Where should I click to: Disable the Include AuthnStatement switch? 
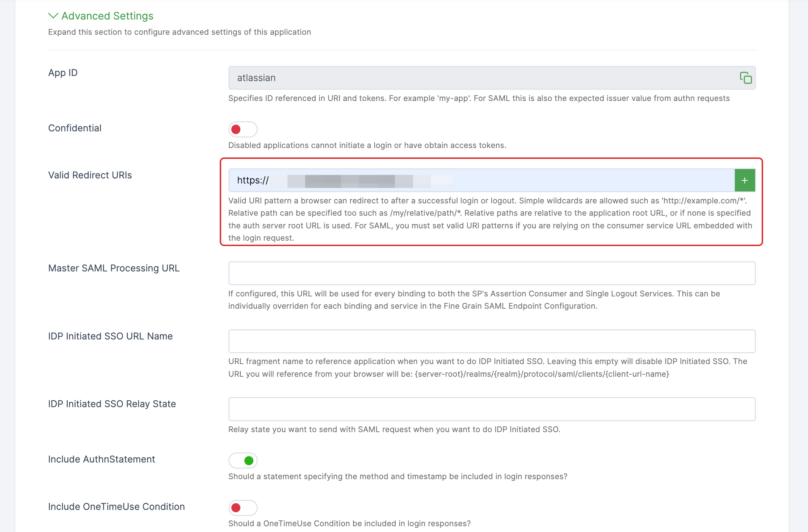243,460
